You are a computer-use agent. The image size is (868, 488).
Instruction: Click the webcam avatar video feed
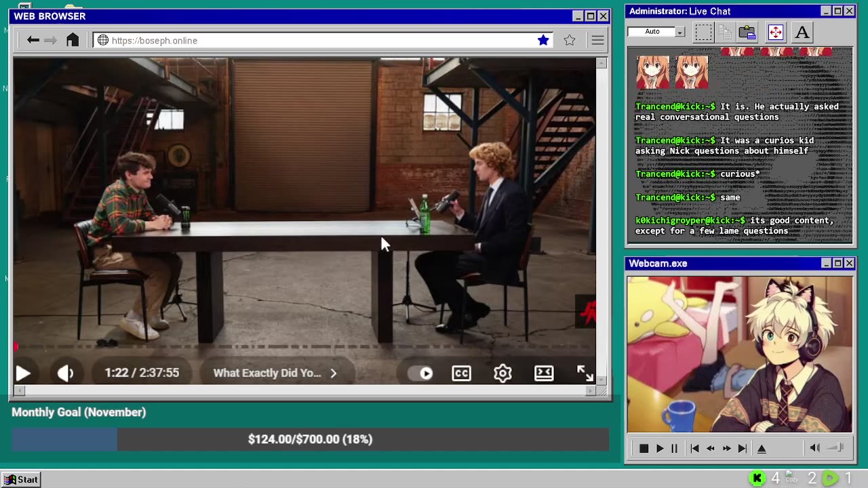[x=740, y=354]
